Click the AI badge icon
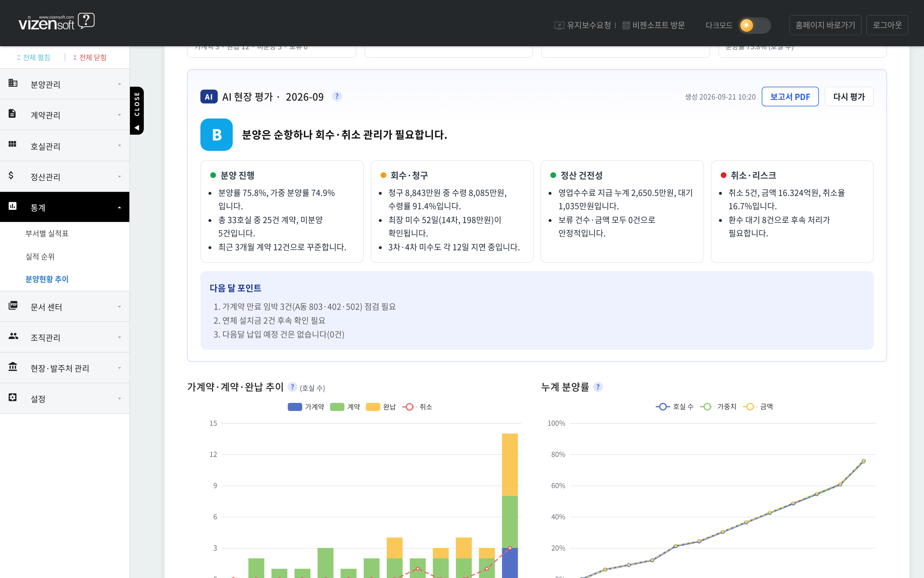 click(209, 97)
